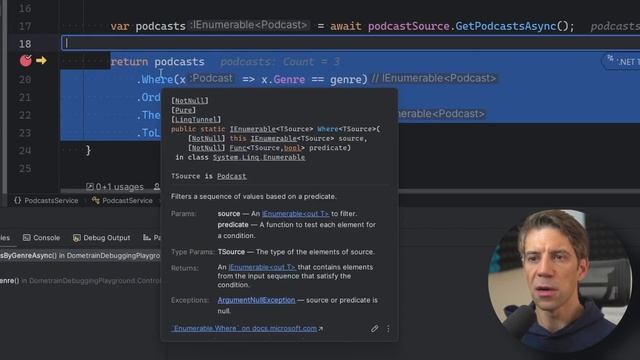Click the [LinqTunnel] attribute link
Screen dimensions: 640x360
pos(196,120)
